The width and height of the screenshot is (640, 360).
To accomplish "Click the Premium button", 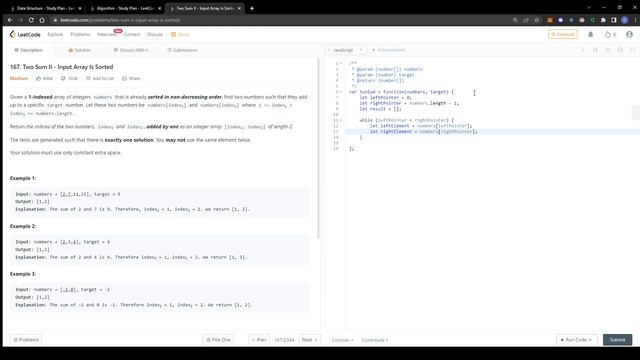I will click(x=562, y=34).
